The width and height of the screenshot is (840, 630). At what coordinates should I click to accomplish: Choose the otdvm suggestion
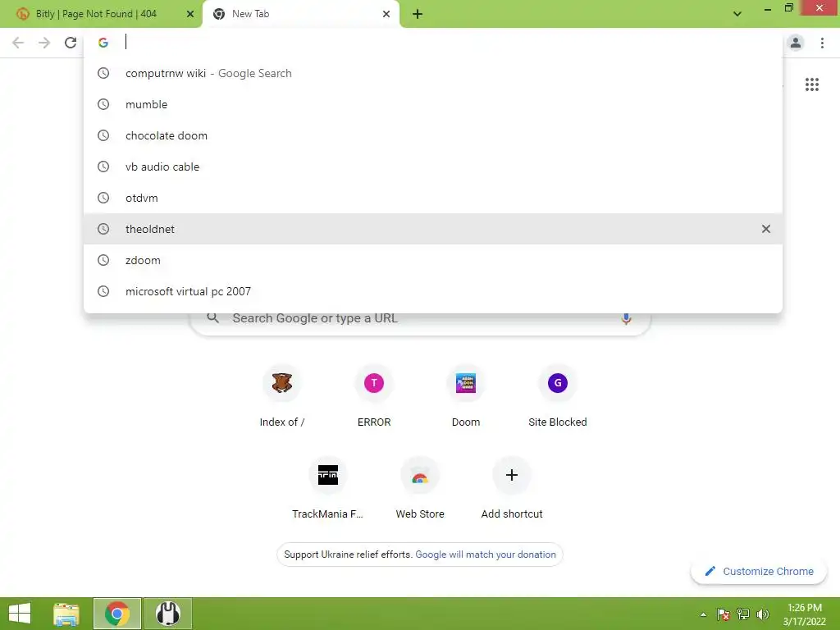pos(433,198)
